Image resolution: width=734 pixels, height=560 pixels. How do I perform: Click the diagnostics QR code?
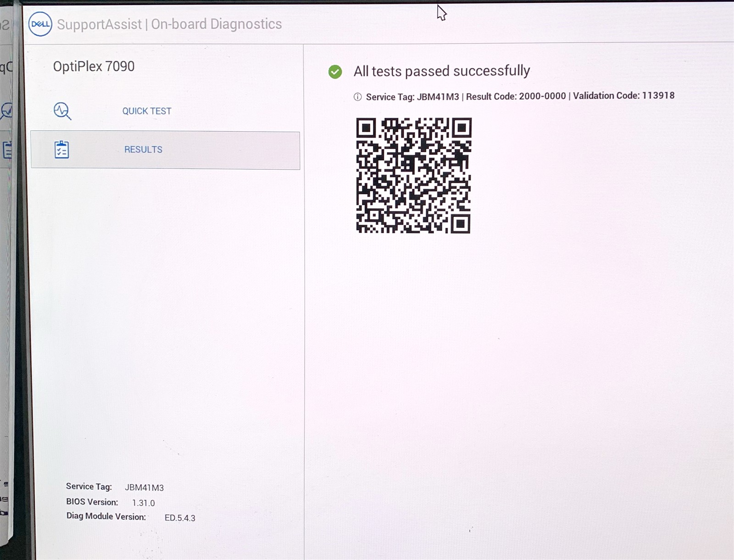coord(413,175)
